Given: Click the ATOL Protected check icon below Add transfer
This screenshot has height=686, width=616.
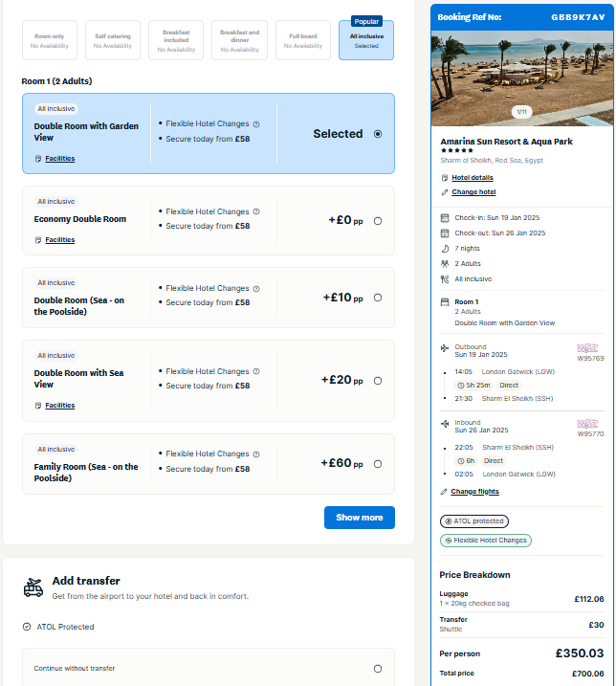Looking at the screenshot, I should point(27,627).
